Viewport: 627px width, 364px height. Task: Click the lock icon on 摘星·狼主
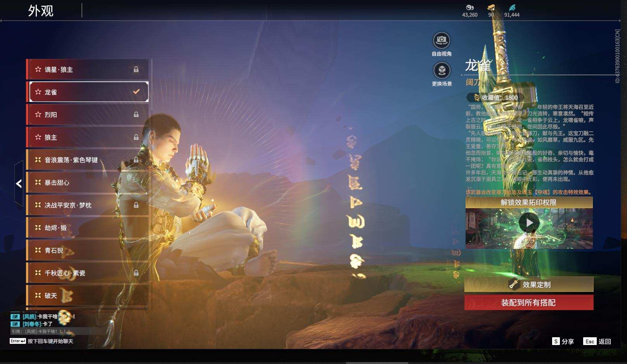(136, 69)
